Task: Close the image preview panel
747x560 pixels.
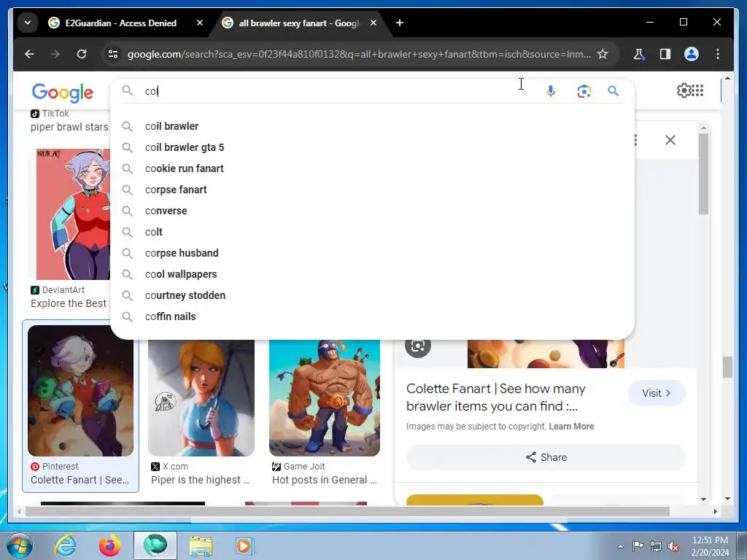Action: point(670,140)
